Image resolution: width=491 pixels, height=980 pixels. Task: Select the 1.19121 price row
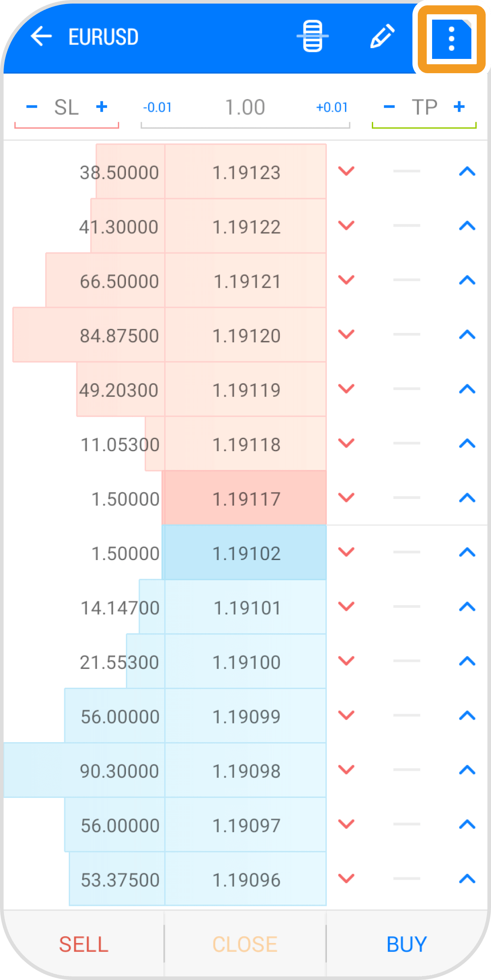click(x=246, y=281)
